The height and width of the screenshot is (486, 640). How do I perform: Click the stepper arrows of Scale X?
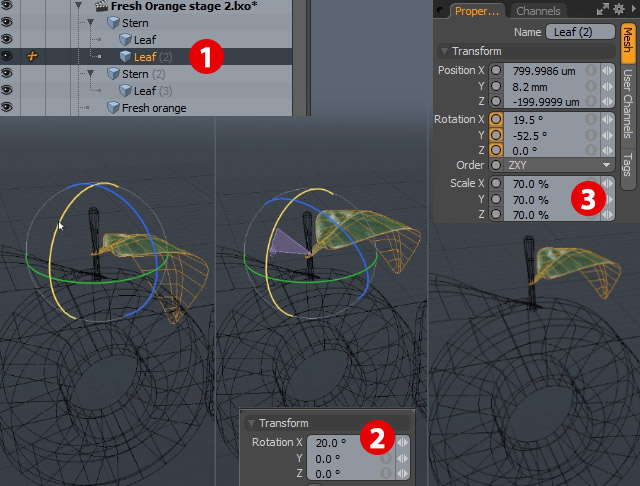[608, 184]
